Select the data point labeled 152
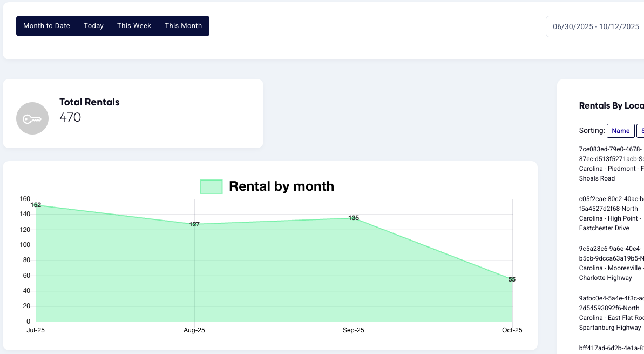This screenshot has width=644, height=354. click(36, 205)
